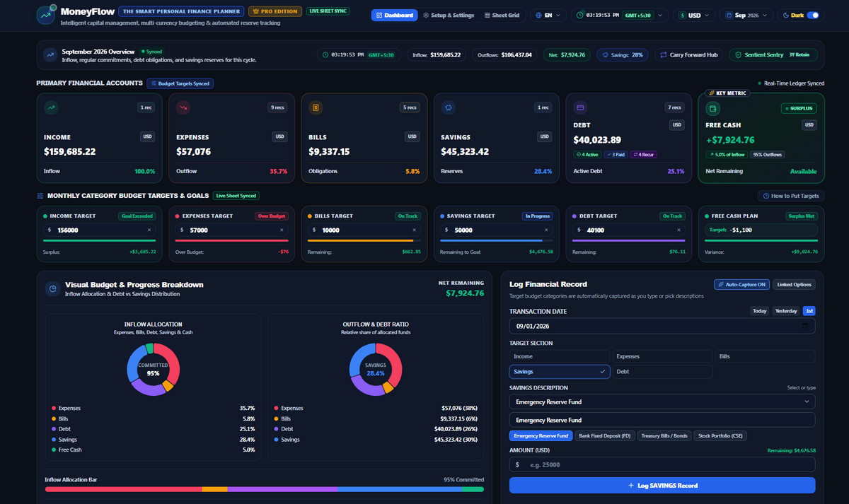
Task: Click the Savings 28% chip
Action: click(623, 54)
